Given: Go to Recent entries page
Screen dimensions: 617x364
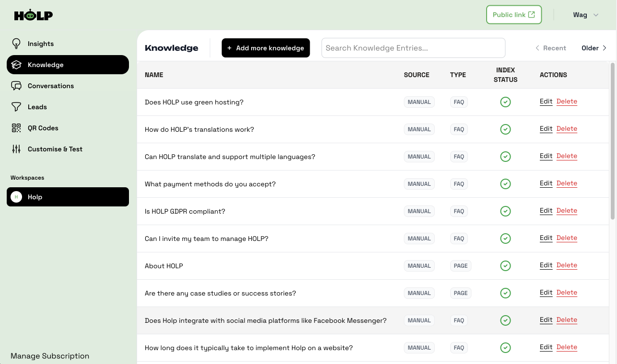Looking at the screenshot, I should click(551, 48).
